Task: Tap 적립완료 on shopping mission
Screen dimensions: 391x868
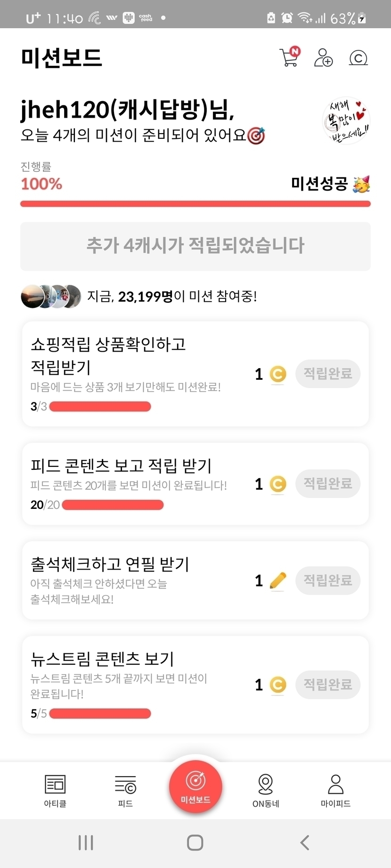Action: pos(328,374)
